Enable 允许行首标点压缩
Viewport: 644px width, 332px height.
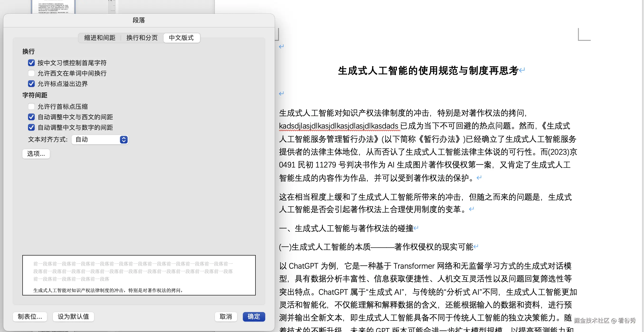[x=31, y=106]
